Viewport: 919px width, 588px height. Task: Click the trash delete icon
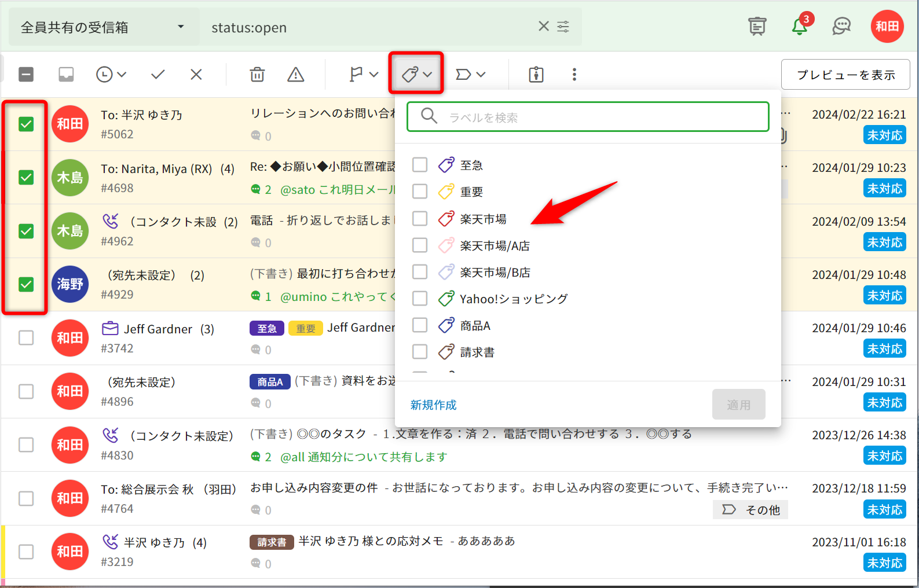pos(257,75)
